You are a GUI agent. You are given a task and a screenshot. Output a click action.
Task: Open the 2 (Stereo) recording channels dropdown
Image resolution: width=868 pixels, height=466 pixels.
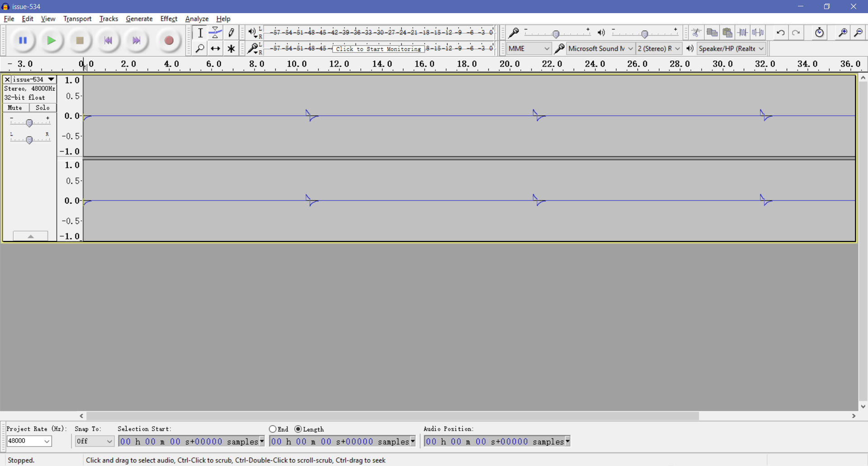pos(659,48)
